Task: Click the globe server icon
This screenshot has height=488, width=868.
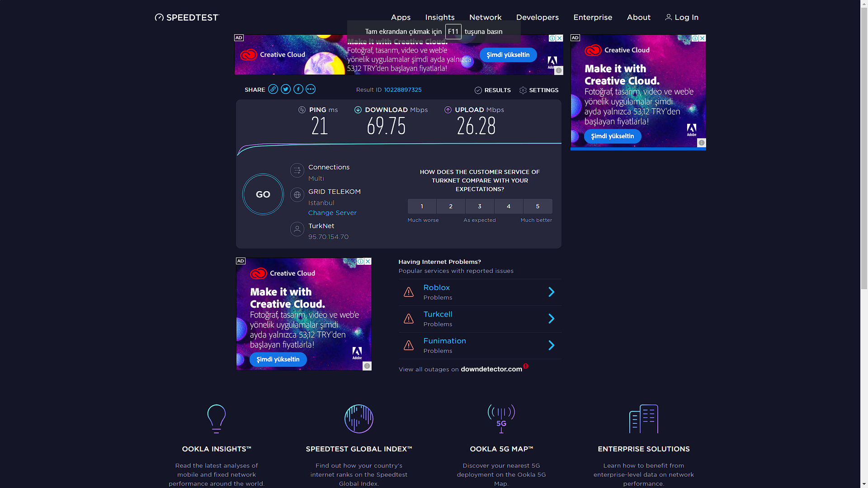Action: point(297,195)
